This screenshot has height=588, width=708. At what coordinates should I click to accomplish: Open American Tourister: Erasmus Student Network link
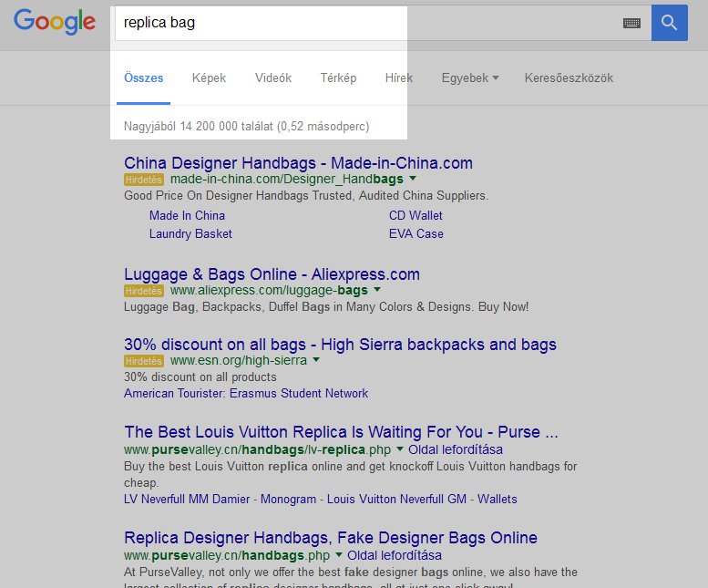[246, 393]
